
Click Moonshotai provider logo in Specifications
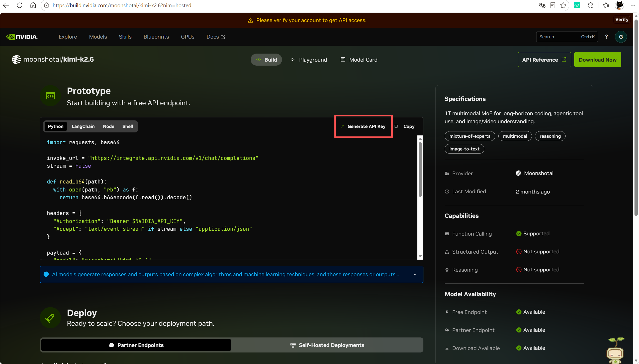click(x=519, y=173)
